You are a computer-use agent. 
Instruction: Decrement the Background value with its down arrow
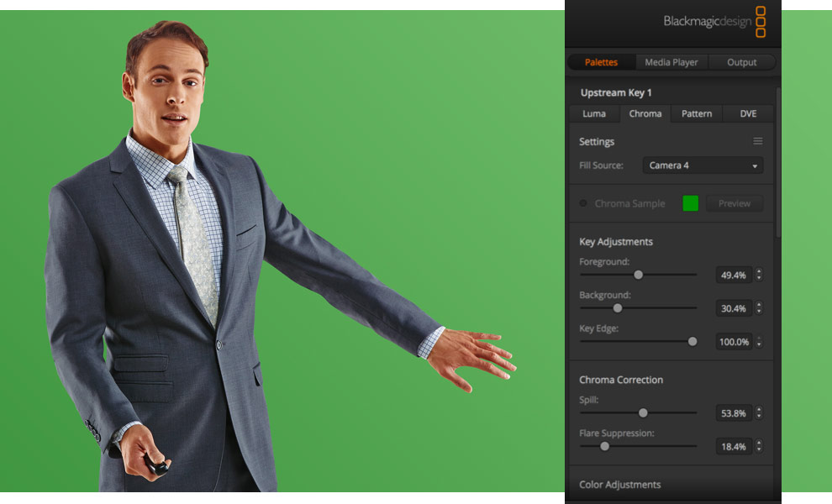[759, 312]
